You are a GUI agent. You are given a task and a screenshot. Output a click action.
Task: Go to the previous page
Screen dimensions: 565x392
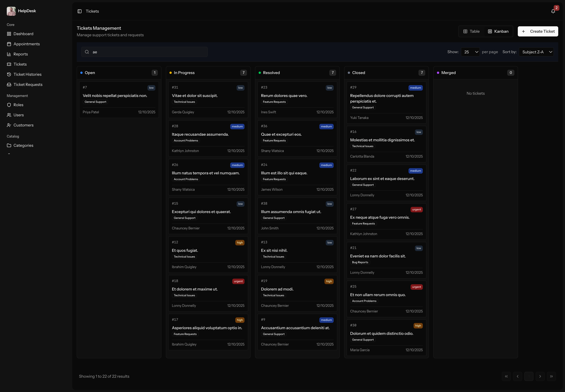(x=518, y=376)
